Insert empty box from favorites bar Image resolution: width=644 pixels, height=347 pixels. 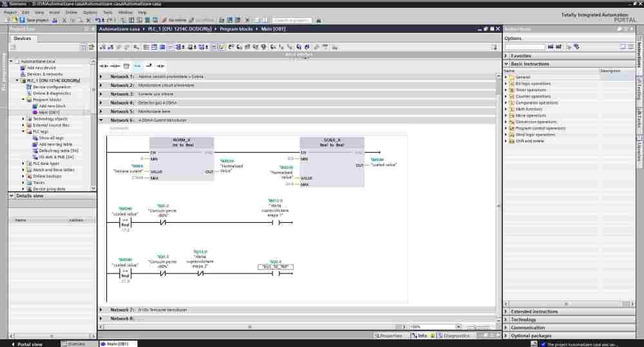pos(126,66)
